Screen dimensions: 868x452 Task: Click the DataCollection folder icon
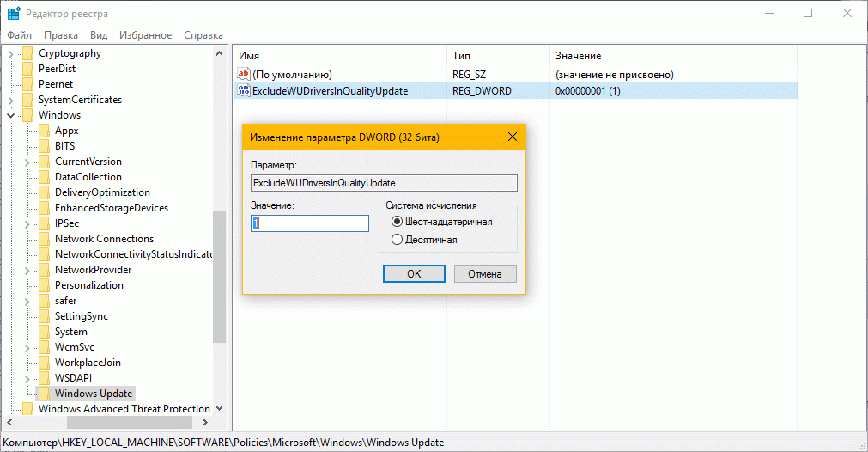44,177
